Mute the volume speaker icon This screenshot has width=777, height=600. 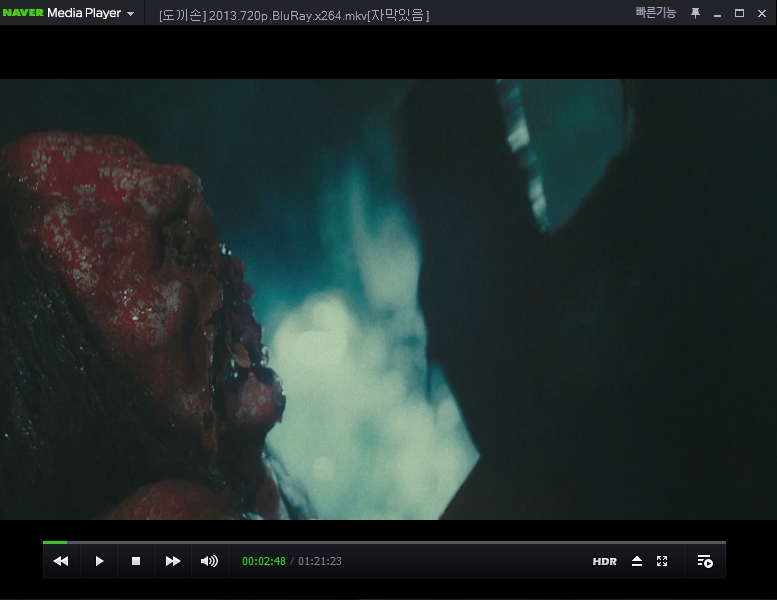(x=209, y=561)
